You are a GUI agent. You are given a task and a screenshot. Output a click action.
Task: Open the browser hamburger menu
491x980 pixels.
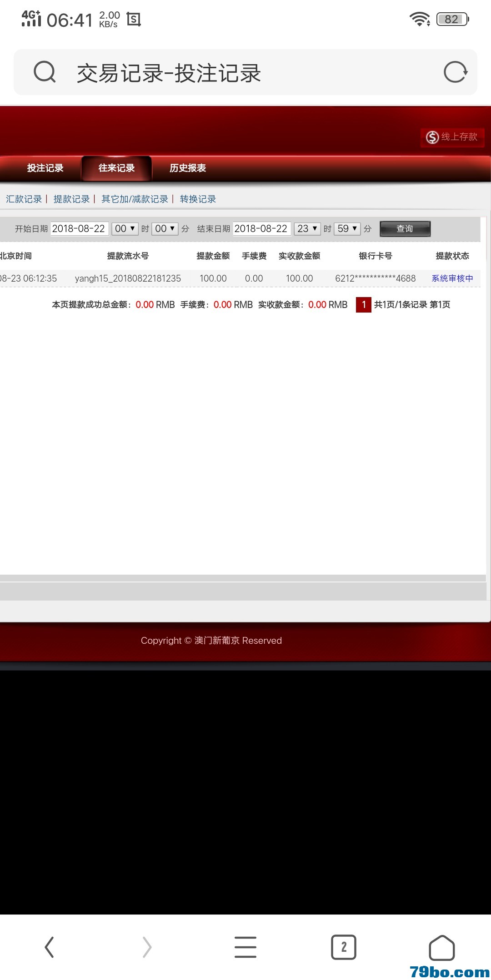(x=245, y=947)
